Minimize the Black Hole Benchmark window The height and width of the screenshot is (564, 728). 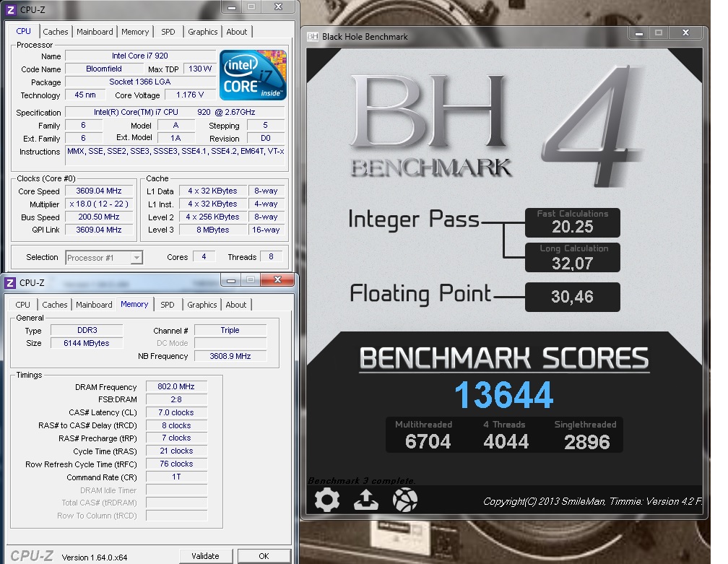pyautogui.click(x=639, y=33)
